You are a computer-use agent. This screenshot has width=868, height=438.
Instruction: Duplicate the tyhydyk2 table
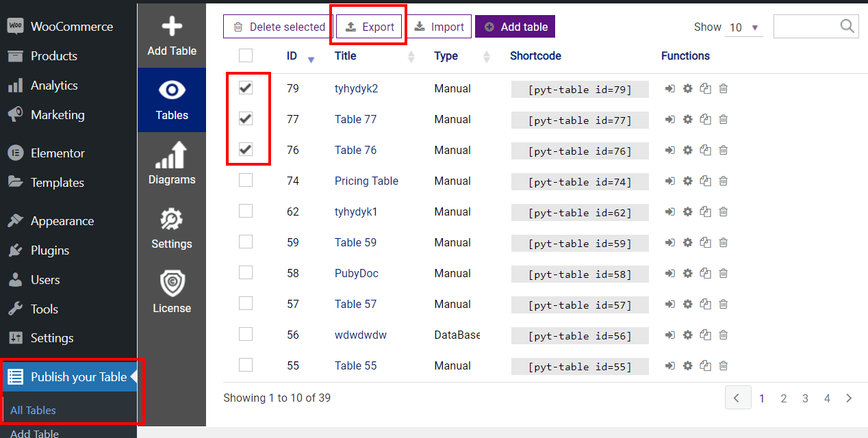coord(705,88)
